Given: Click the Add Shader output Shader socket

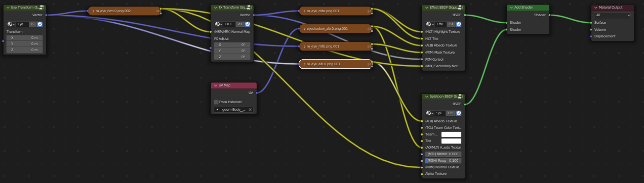Looking at the screenshot, I should [x=550, y=15].
